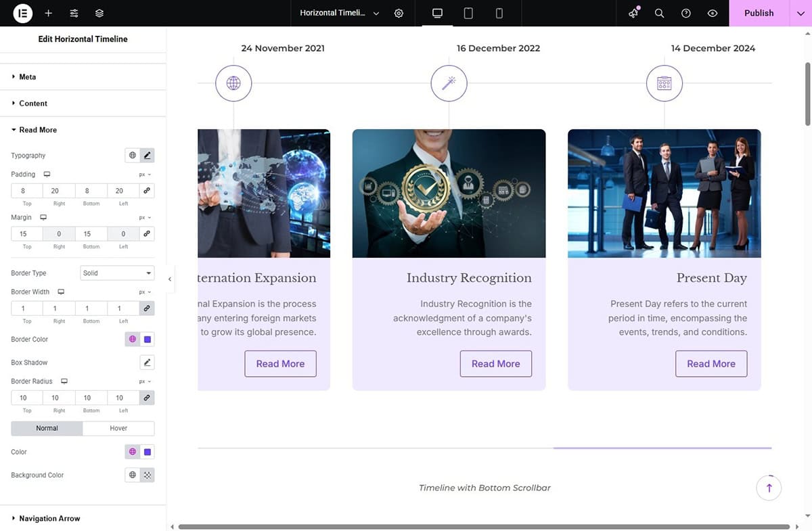Pick Border Color purple swatch
Viewport: 812px width, 531px height.
click(147, 340)
